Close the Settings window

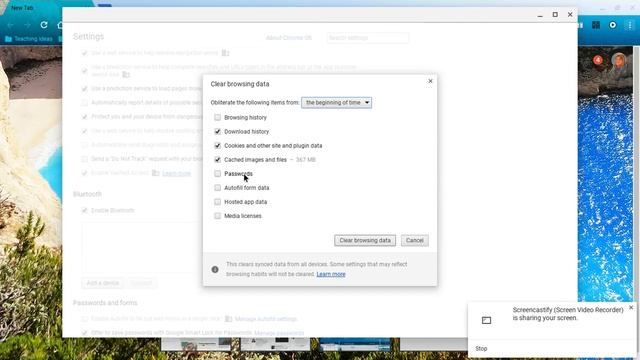tap(570, 15)
